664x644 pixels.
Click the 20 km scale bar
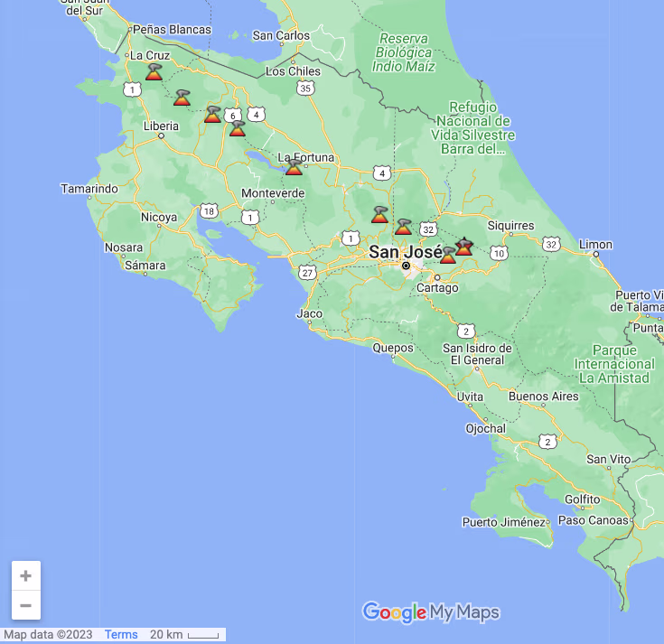184,635
